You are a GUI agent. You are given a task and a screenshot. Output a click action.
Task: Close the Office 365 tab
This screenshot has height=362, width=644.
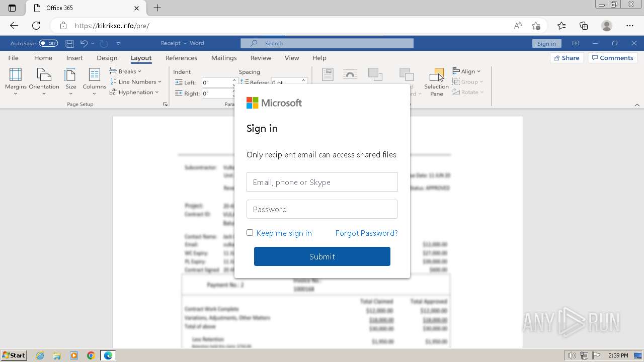tap(137, 8)
